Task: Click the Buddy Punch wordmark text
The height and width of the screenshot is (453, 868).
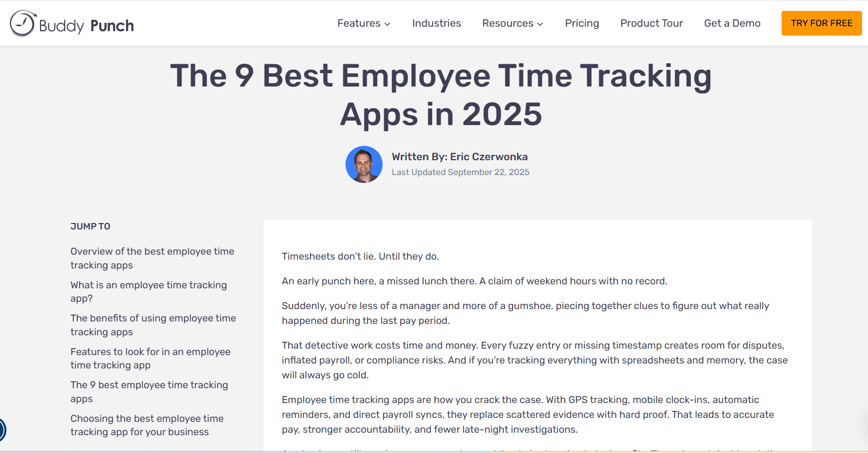Action: click(87, 26)
